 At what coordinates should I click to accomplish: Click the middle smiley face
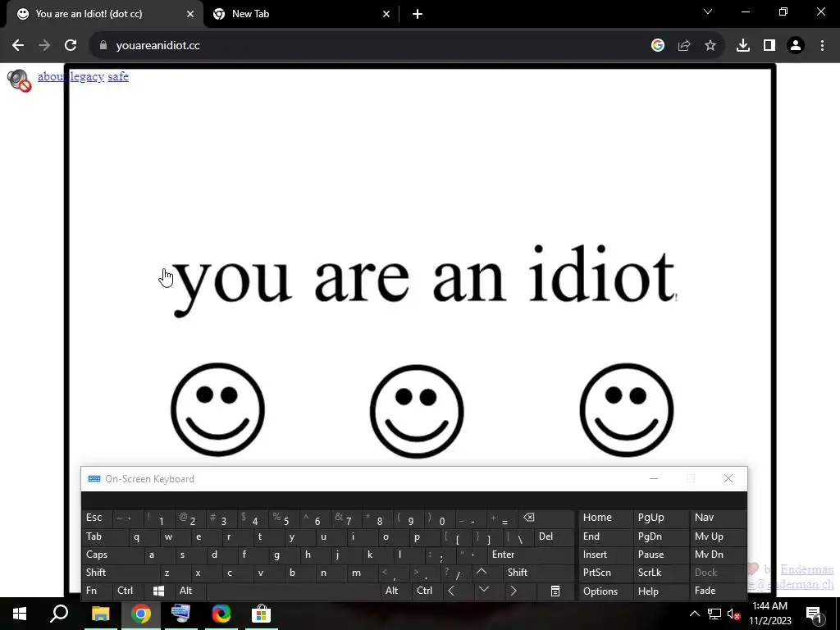coord(417,412)
